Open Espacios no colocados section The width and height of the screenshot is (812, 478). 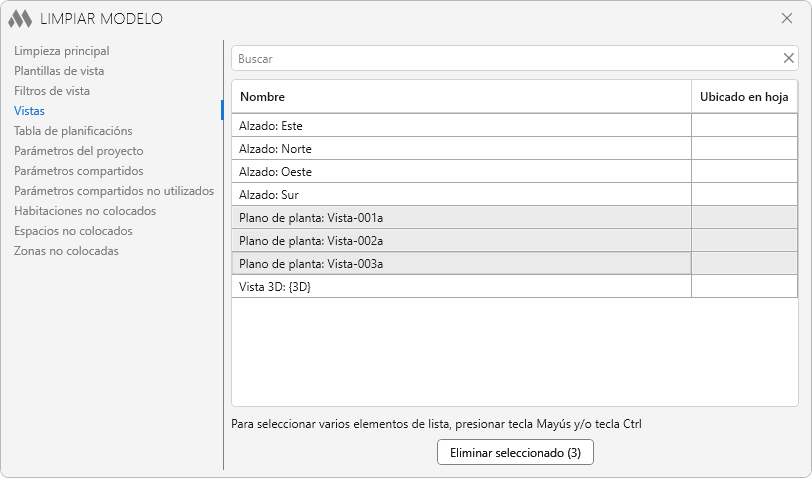coord(73,231)
